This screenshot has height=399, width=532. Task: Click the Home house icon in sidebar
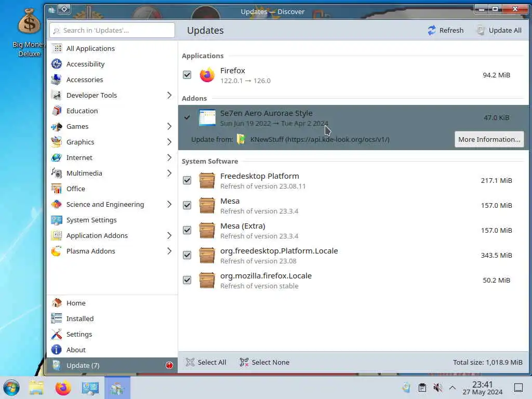click(57, 303)
